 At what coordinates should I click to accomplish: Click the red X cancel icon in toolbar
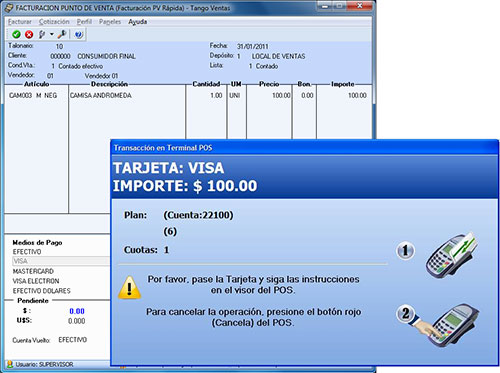[x=29, y=34]
